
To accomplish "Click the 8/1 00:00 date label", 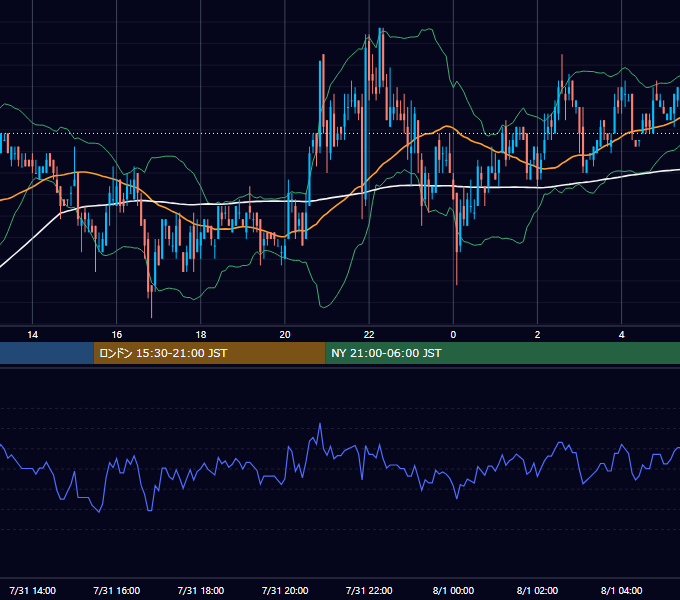I will (x=453, y=590).
